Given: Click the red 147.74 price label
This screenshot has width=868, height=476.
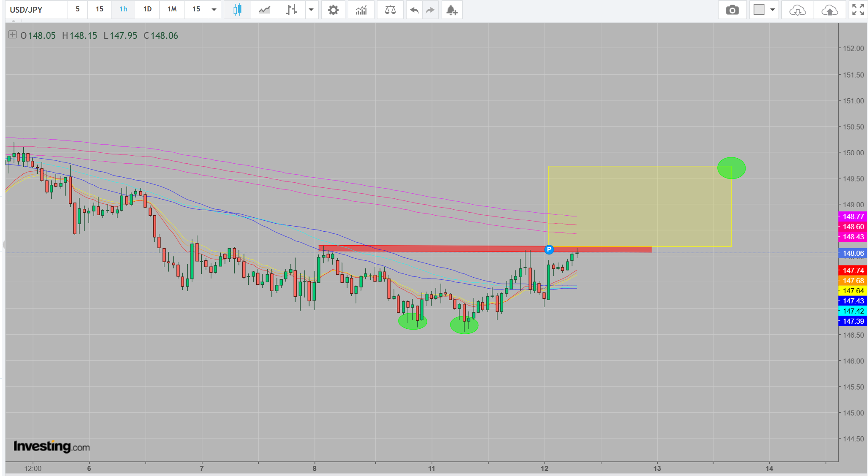Looking at the screenshot, I should tap(853, 270).
